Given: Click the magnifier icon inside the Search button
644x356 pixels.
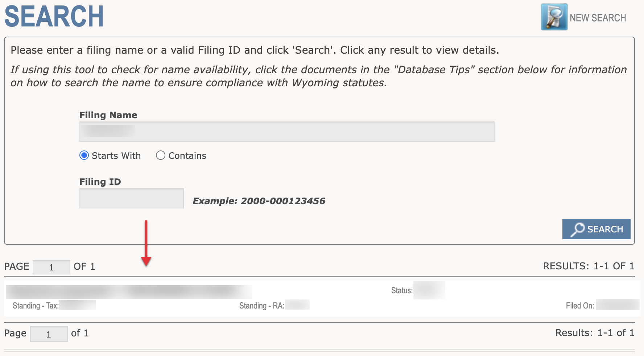Looking at the screenshot, I should point(577,229).
